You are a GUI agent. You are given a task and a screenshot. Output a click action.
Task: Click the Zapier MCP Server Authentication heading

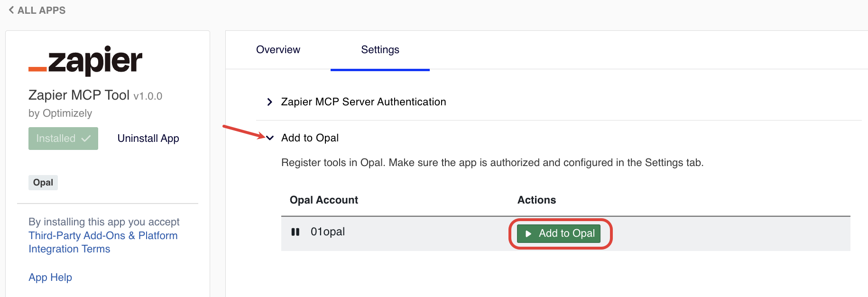pyautogui.click(x=363, y=102)
